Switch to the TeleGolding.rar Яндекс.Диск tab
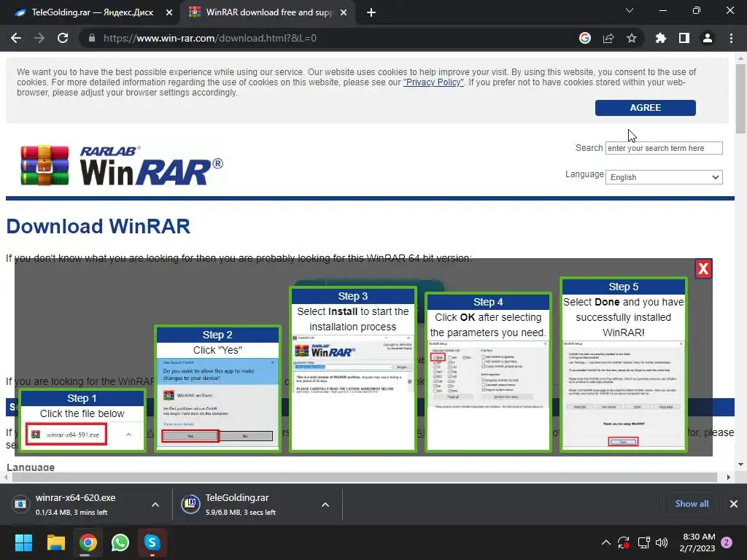The image size is (747, 560). coord(90,13)
